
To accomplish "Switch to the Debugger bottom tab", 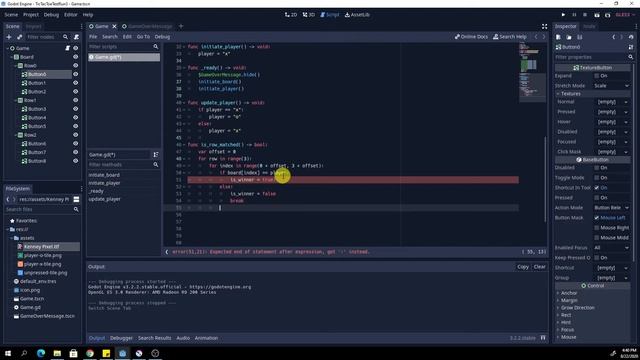I will point(121,338).
